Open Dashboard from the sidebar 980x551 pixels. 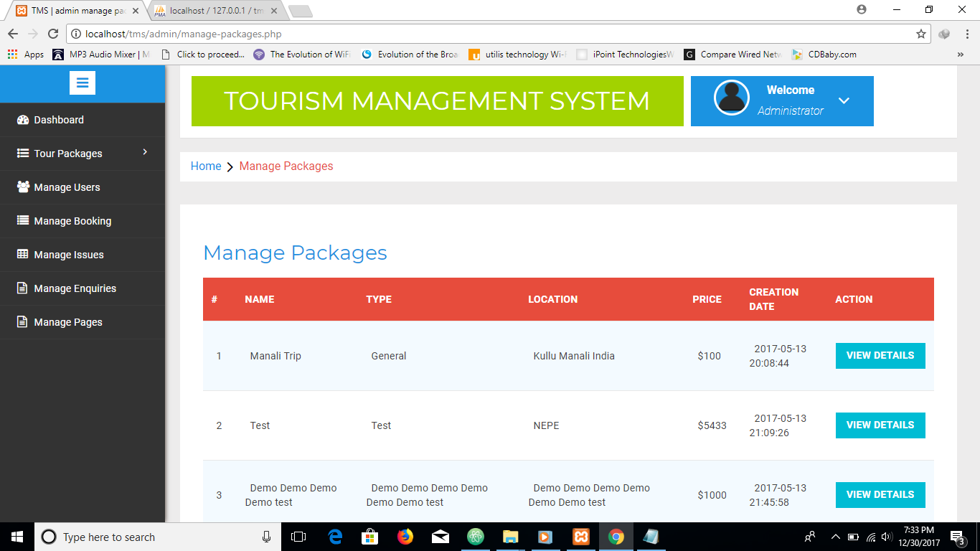coord(59,120)
